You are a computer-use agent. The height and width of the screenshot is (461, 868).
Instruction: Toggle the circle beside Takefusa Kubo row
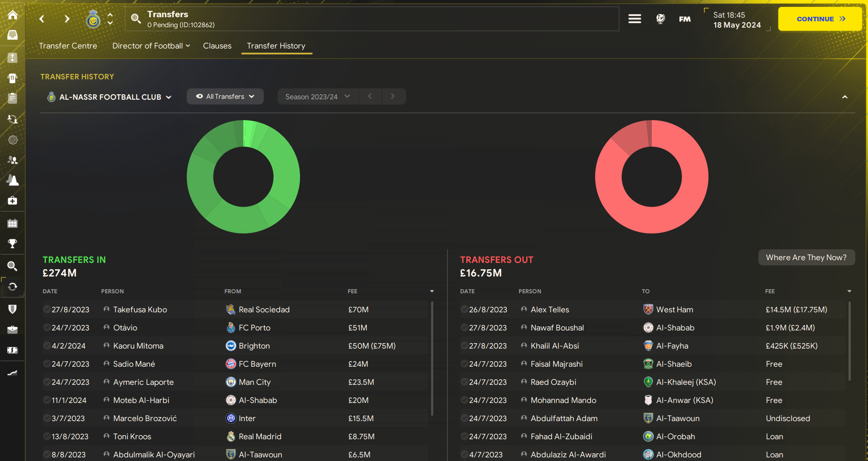(x=47, y=310)
